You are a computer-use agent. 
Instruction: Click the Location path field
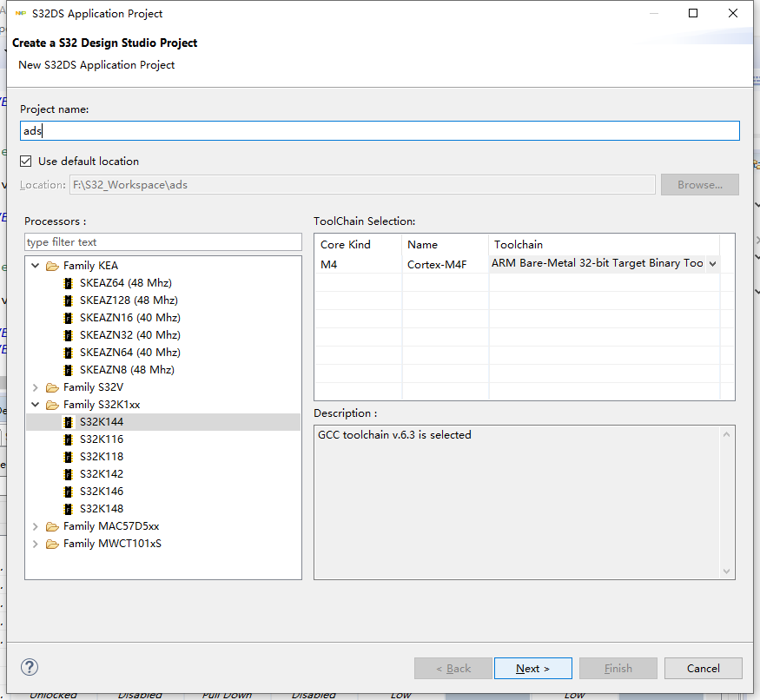(x=362, y=185)
